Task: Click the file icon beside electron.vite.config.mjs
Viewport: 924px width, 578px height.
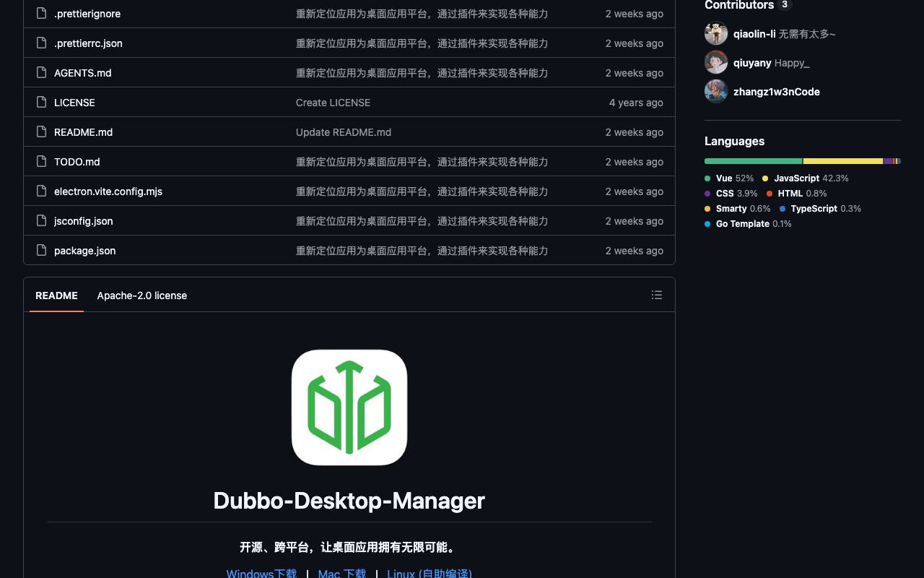Action: point(41,191)
